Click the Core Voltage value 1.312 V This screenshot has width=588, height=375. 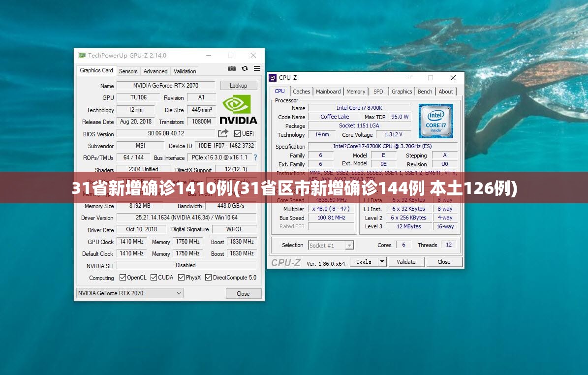click(x=393, y=134)
